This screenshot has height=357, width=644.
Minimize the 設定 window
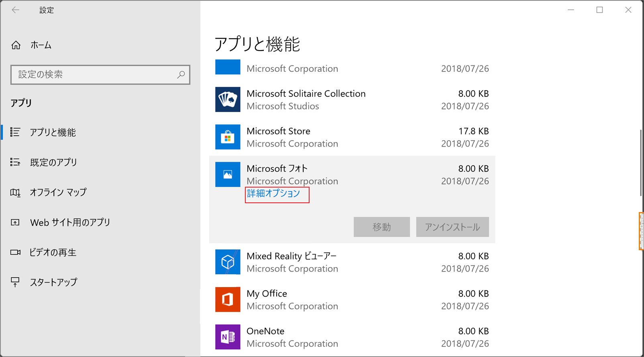coord(571,10)
